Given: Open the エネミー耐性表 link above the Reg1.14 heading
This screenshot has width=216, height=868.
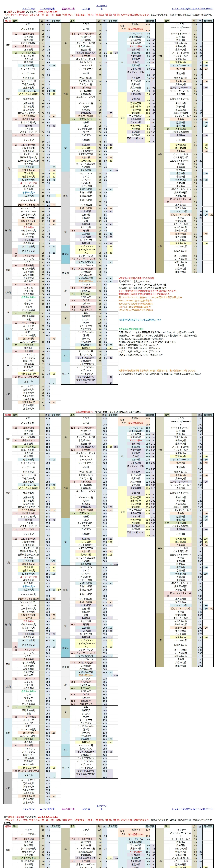Looking at the screenshot, I should click(x=47, y=809).
